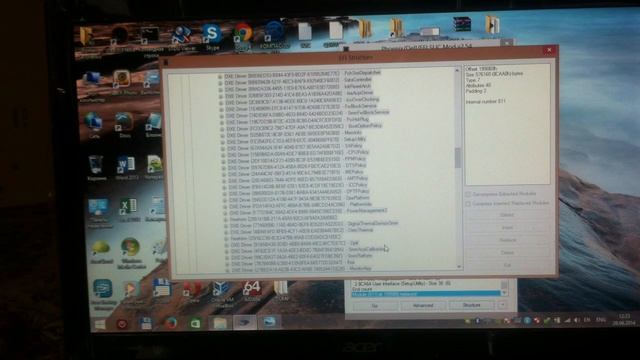
Task: Expand the PowerManagement2 DXE Driver node
Action: point(225,213)
